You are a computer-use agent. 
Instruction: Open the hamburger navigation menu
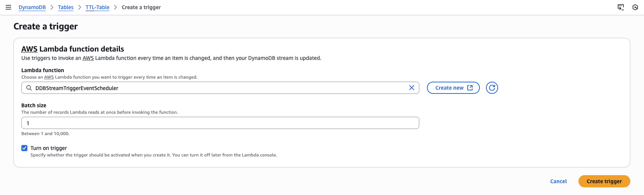pos(8,7)
